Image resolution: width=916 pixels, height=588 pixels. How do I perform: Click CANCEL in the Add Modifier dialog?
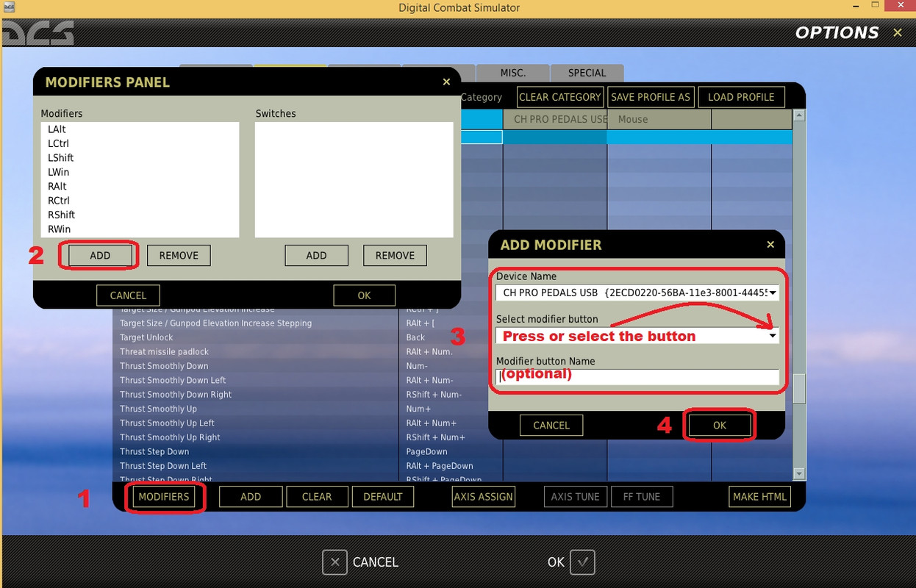551,426
